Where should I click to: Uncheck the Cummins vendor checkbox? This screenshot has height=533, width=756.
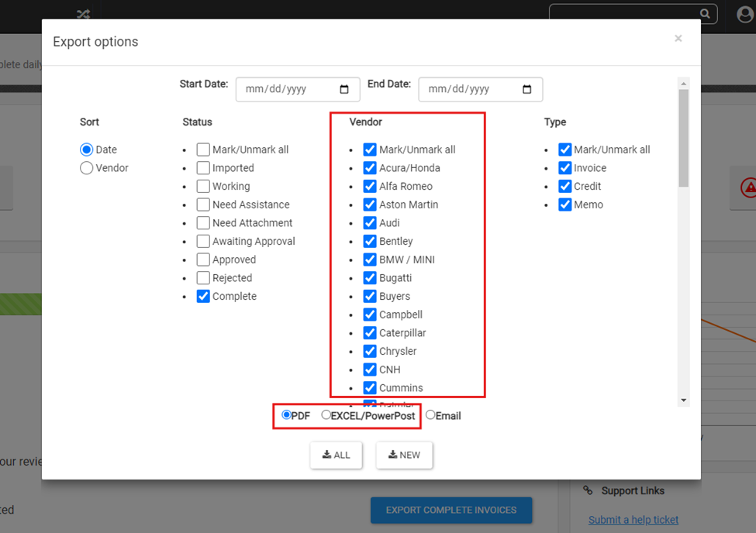point(370,387)
